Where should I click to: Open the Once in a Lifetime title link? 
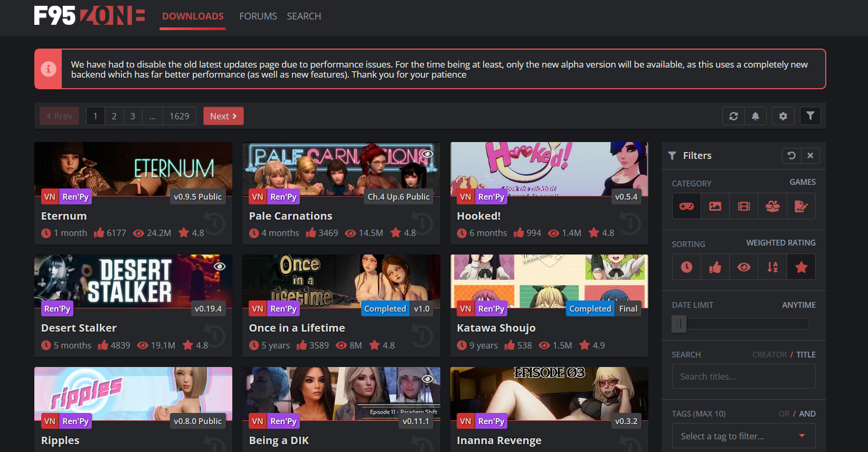click(297, 328)
